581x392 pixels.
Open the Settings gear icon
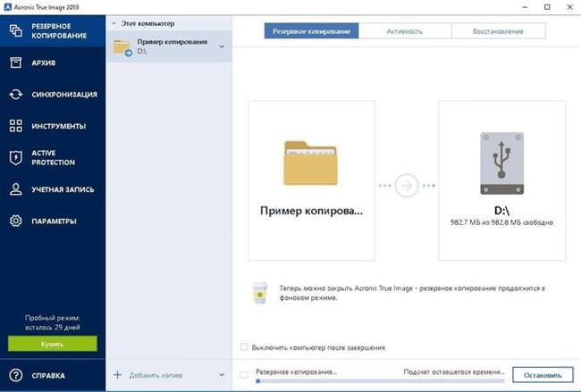(15, 221)
